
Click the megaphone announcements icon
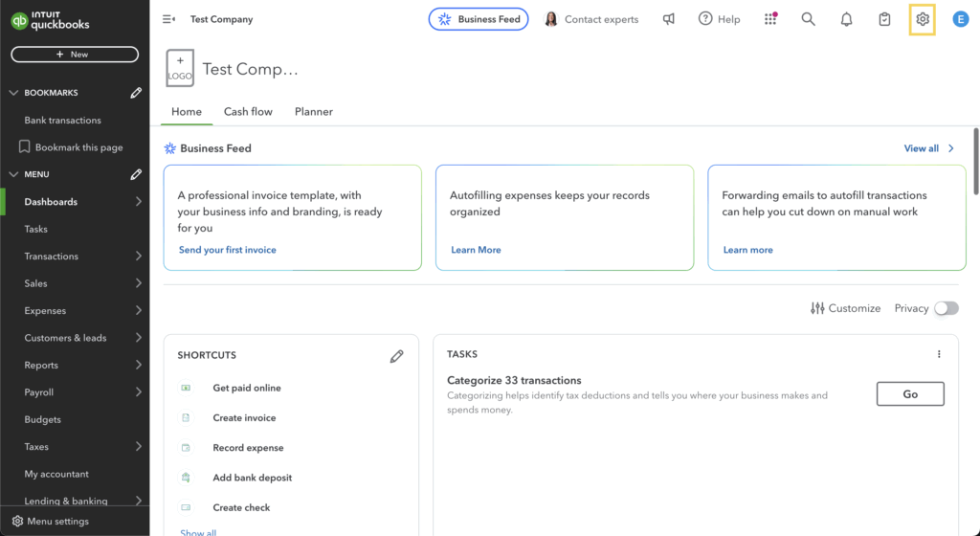(x=669, y=19)
